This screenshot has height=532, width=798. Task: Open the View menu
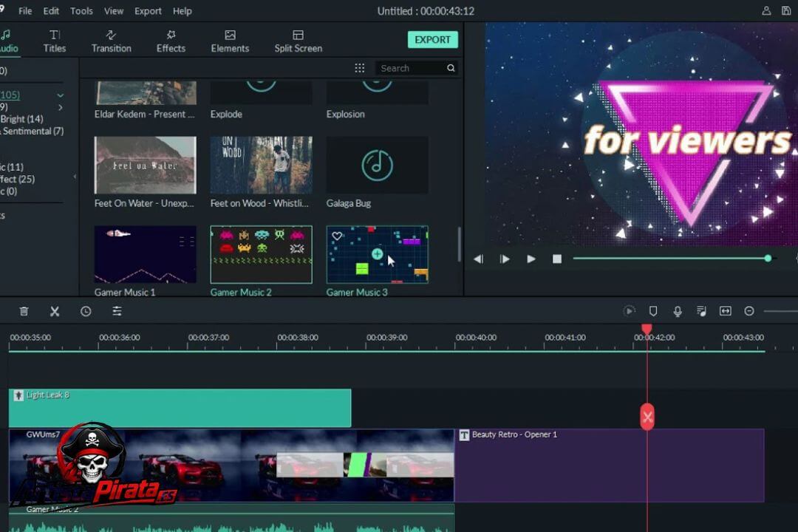(114, 10)
